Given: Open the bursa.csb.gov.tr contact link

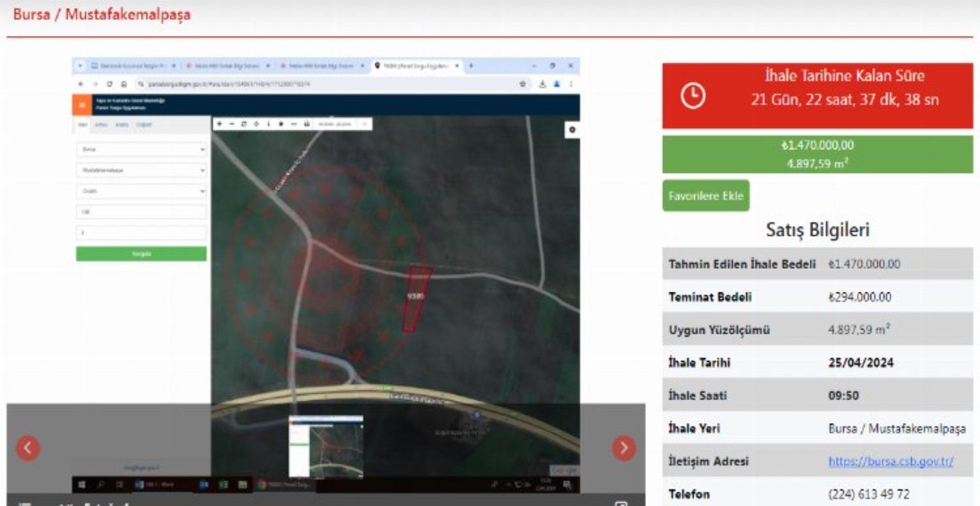Looking at the screenshot, I should click(890, 461).
